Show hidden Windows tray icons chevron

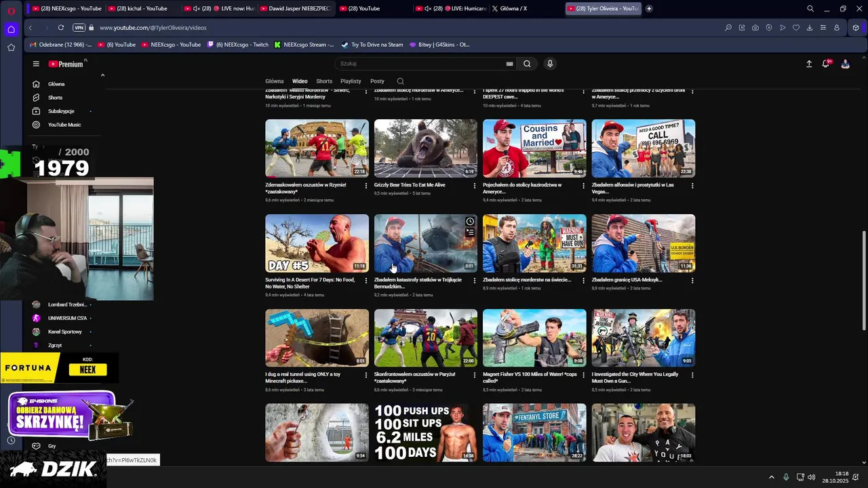click(771, 477)
